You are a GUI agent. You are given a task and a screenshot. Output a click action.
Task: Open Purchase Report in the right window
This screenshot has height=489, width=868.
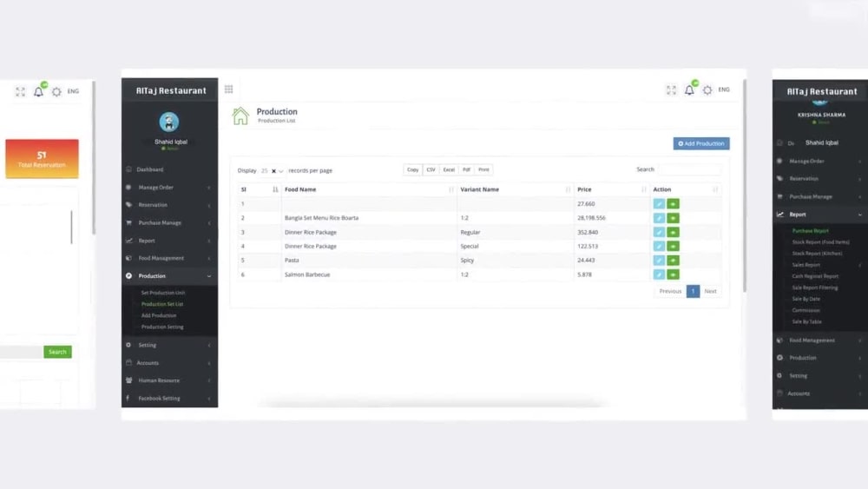click(811, 231)
